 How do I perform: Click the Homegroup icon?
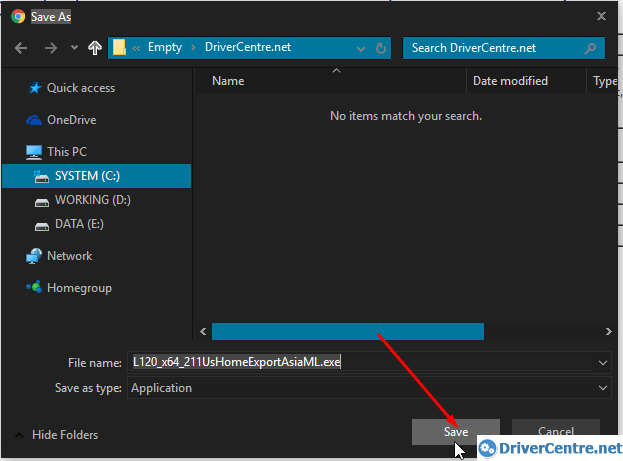pyautogui.click(x=34, y=287)
